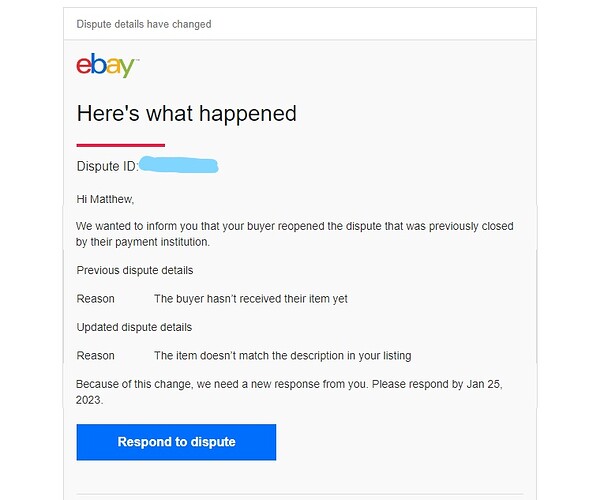Select the 'Dispute details have changed' header text
This screenshot has height=500, width=600.
(x=144, y=24)
